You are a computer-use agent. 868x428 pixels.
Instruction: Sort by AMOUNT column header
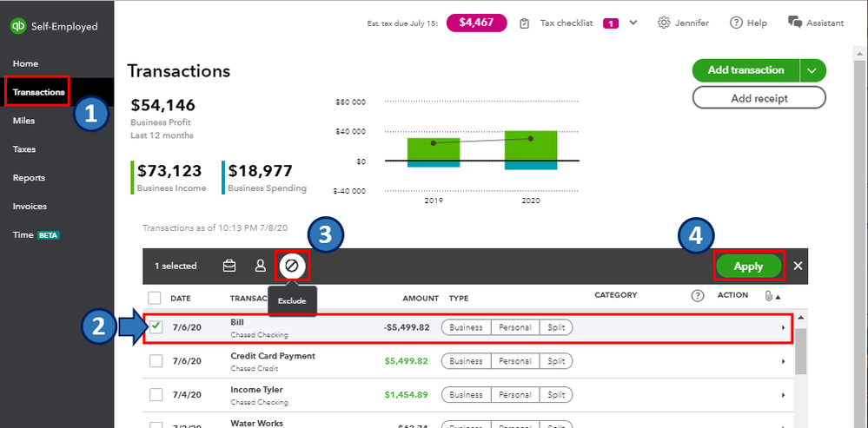pyautogui.click(x=421, y=298)
